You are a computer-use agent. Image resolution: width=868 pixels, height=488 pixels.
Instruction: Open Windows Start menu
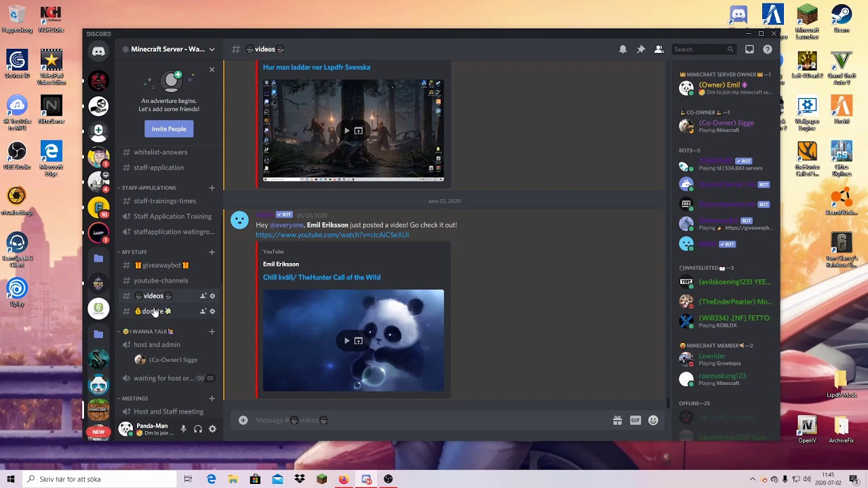[11, 479]
